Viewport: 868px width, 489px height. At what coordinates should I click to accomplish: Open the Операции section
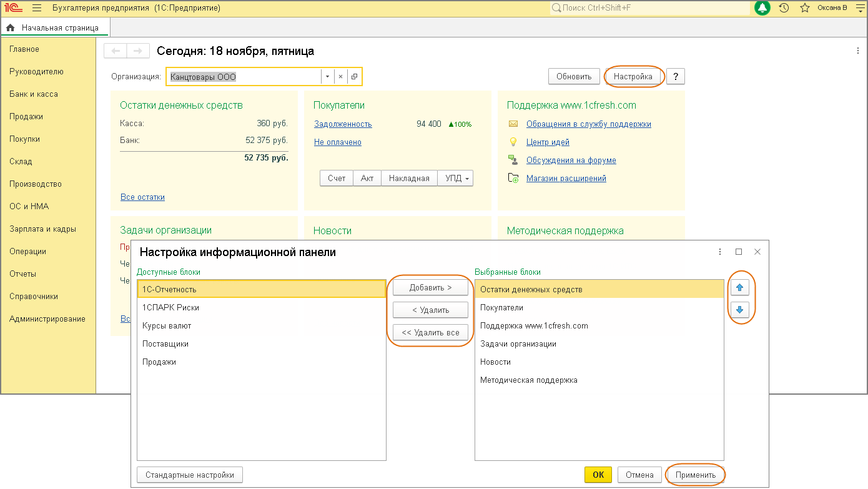coord(27,251)
